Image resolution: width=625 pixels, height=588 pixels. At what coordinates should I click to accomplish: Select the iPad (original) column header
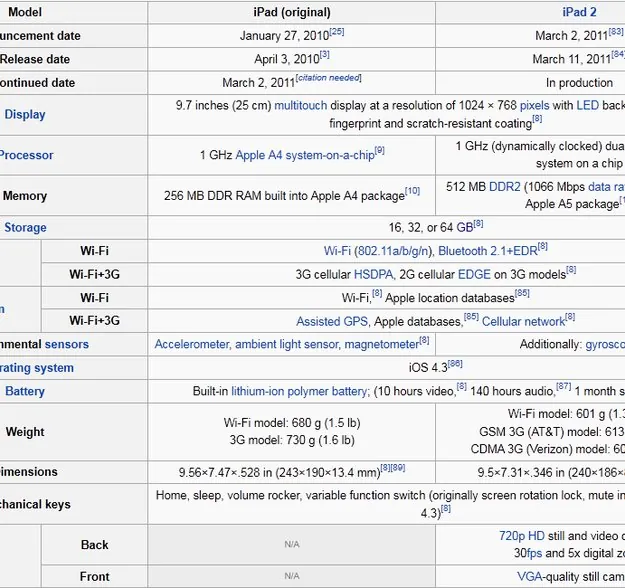[x=292, y=12]
